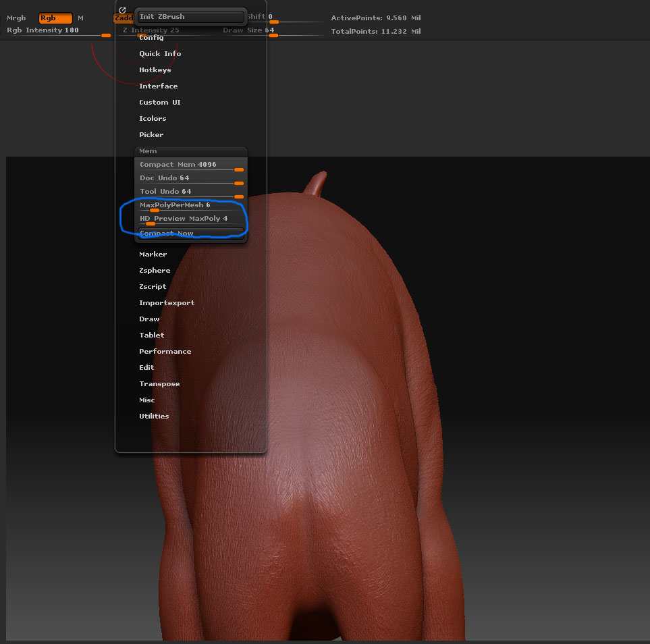Expand the Custom UI section
The height and width of the screenshot is (644, 650).
pyautogui.click(x=159, y=102)
